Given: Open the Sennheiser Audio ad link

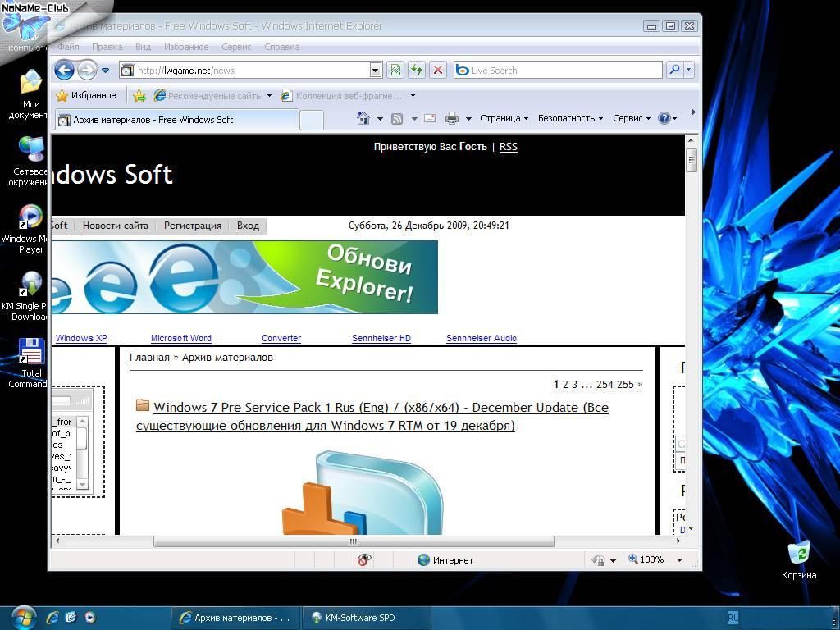Looking at the screenshot, I should [481, 338].
